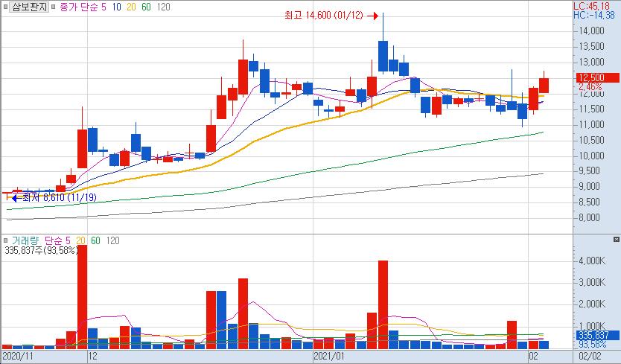Select the 60-day volume average legend
621x364 pixels.
(95, 240)
